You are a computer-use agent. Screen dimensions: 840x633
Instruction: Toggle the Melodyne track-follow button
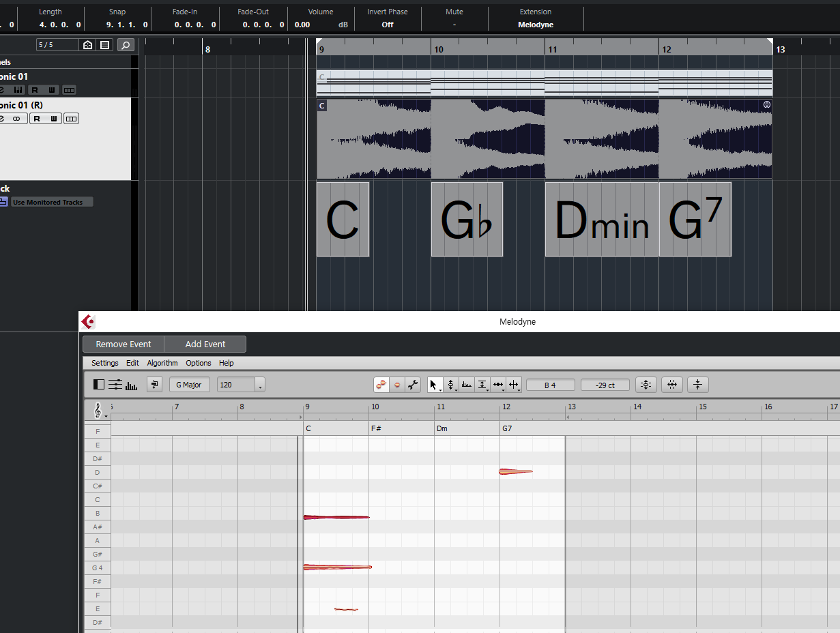coord(155,385)
